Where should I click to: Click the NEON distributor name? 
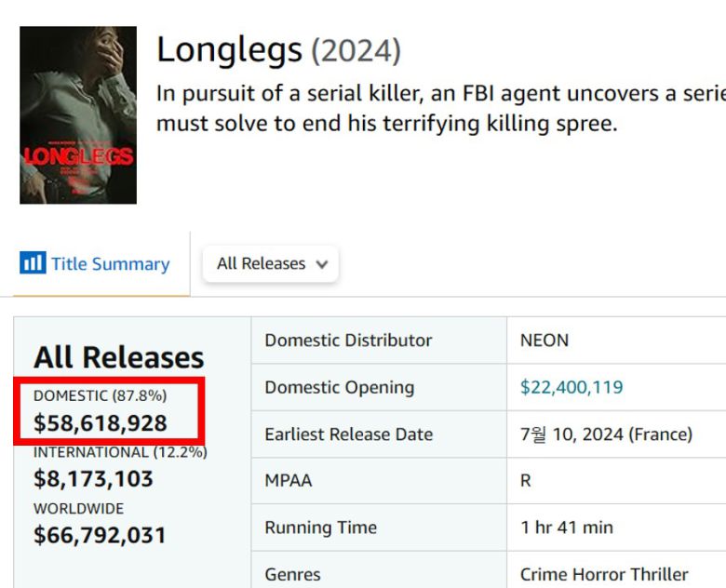[544, 341]
